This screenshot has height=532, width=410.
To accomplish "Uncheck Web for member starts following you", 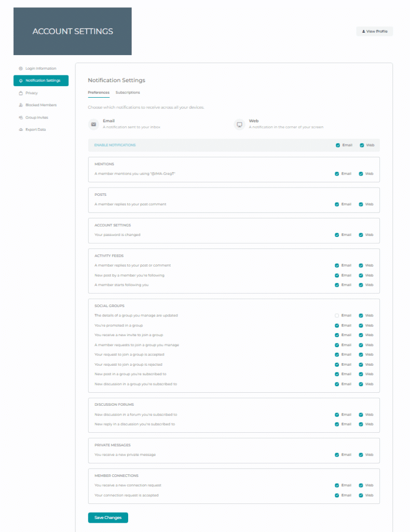I will [361, 285].
